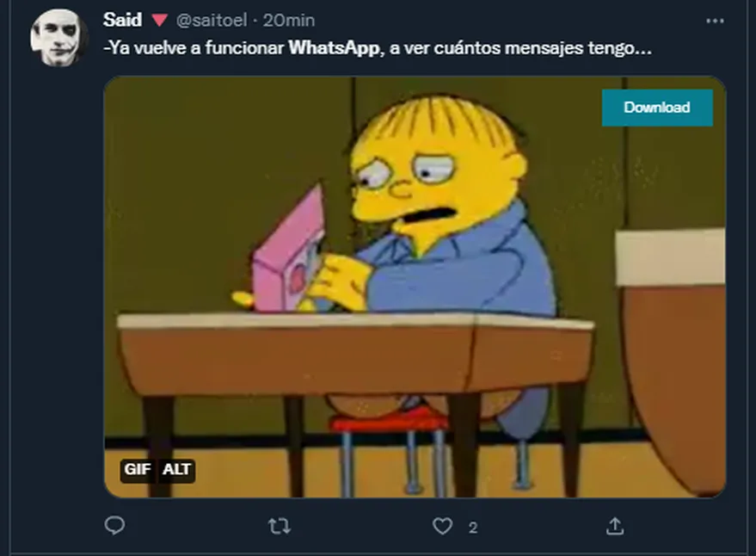The height and width of the screenshot is (556, 756).
Task: Click the like count number 2
Action: 473,528
